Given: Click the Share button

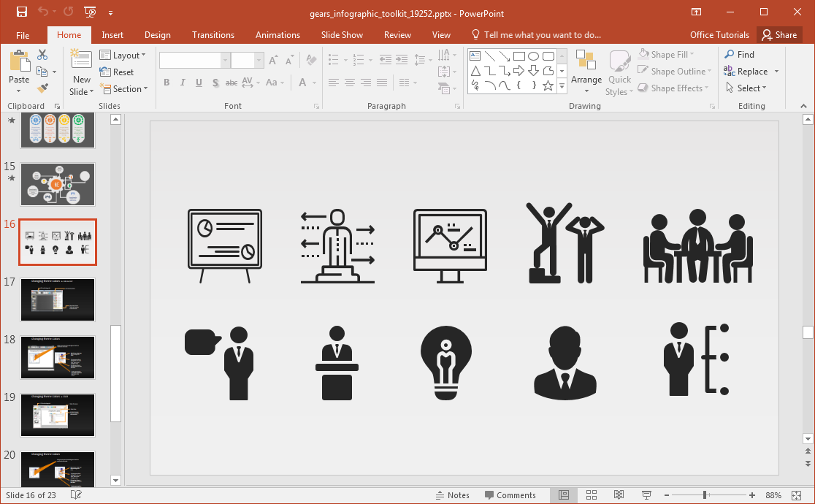Looking at the screenshot, I should (778, 35).
